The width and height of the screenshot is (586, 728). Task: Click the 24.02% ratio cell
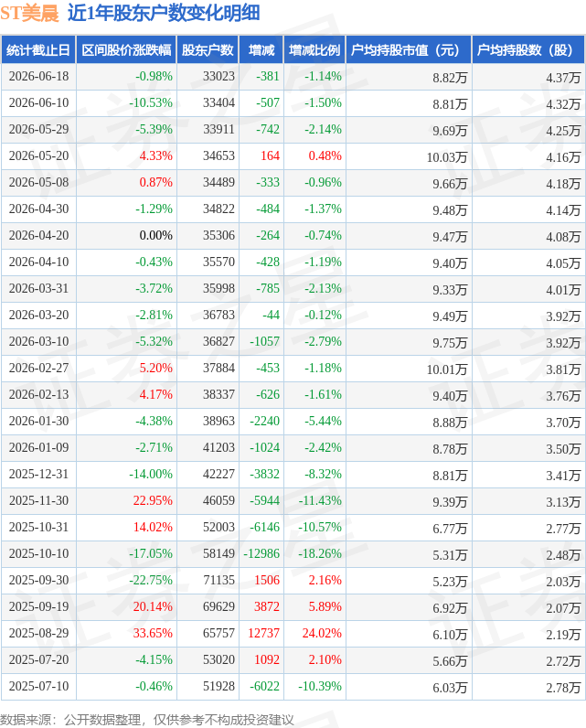click(322, 633)
